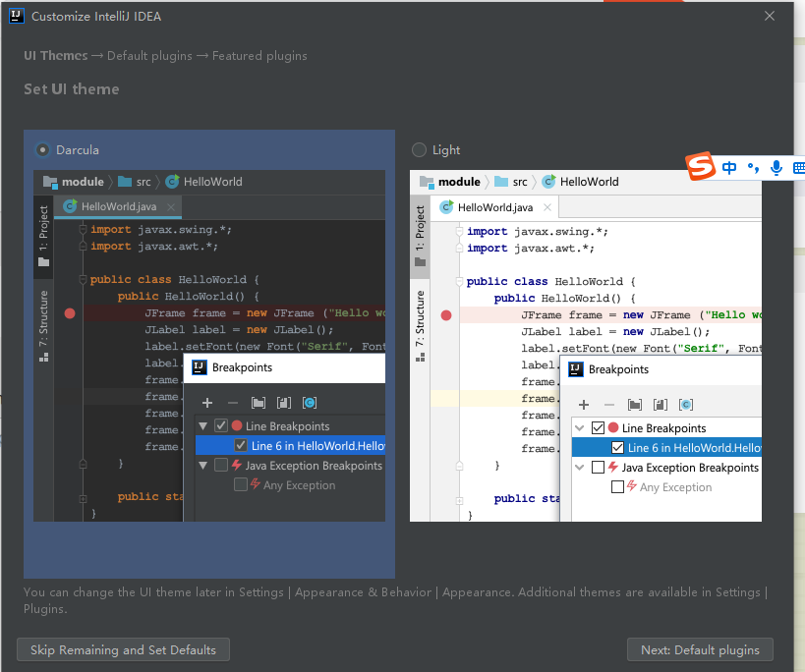Select the Darcula theme radio button

(42, 150)
